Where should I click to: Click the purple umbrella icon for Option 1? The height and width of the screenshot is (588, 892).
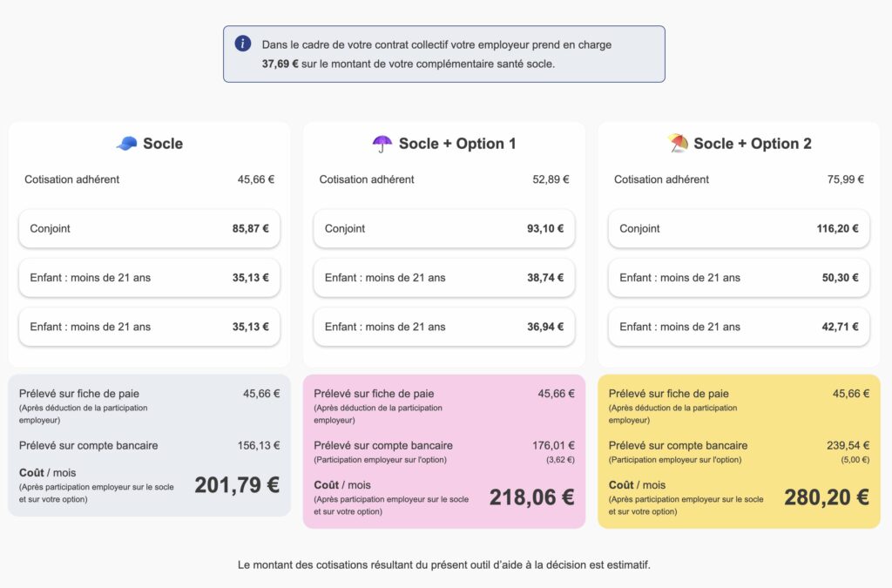click(382, 144)
